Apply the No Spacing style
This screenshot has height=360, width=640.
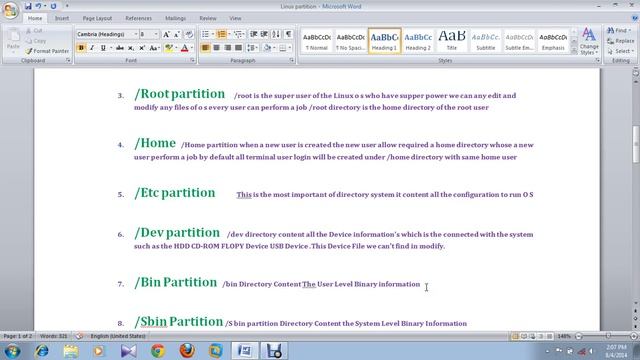click(351, 41)
